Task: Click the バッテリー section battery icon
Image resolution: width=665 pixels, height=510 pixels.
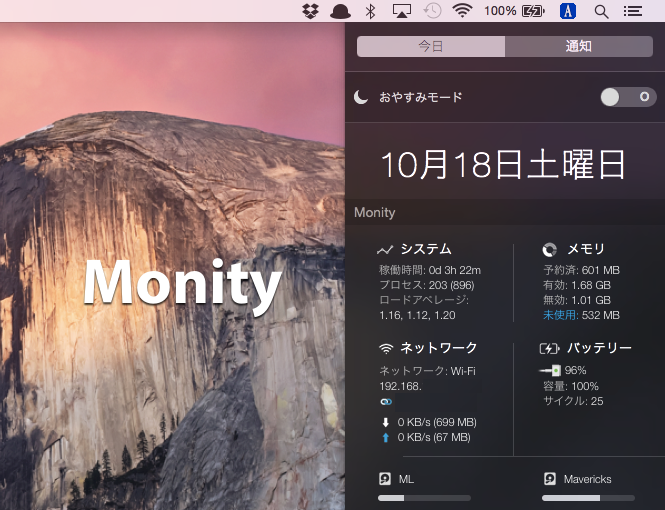Action: tap(549, 348)
